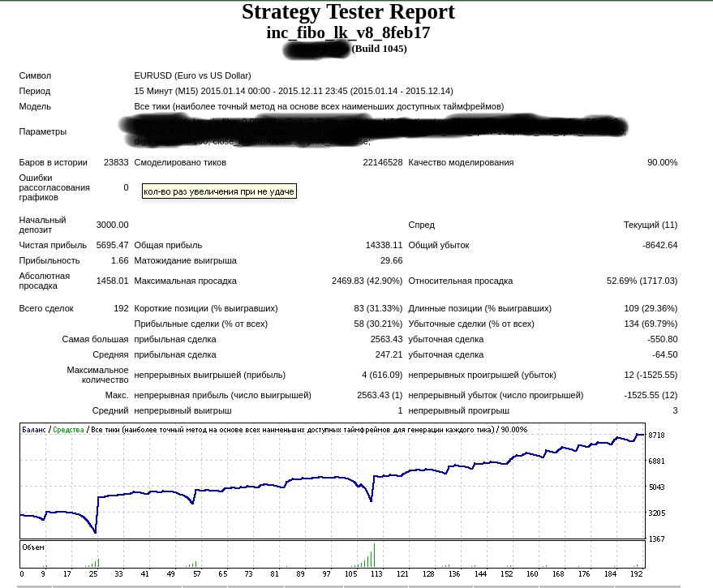Click x-axis trade number 113
Viewport: 713px width, 588px height.
pos(376,574)
